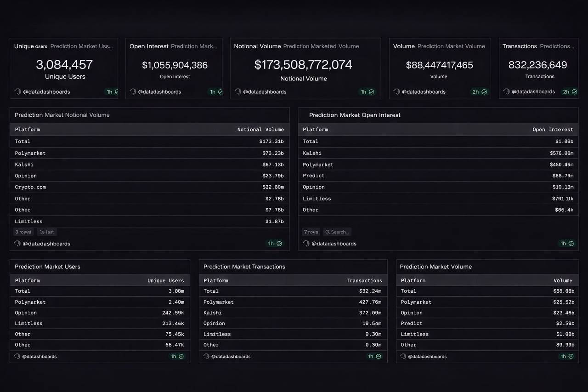Select Kalshi row in Open Interest table

312,153
